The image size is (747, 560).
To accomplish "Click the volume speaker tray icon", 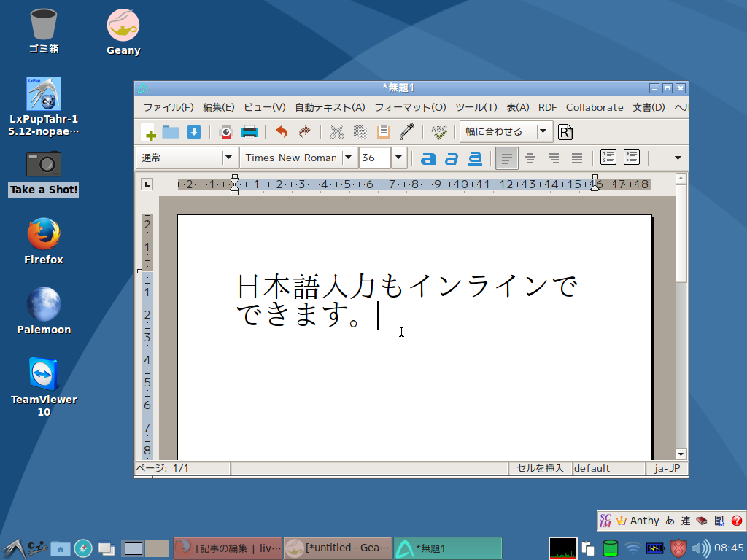I will pos(701,548).
